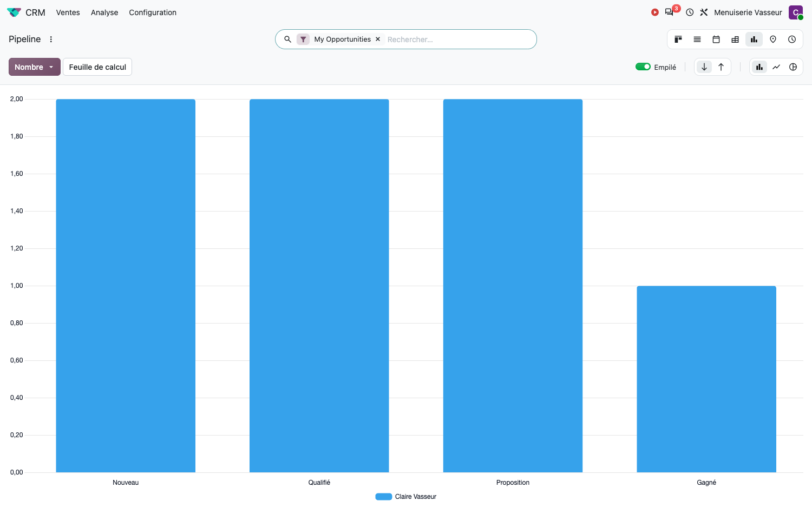The image size is (812, 514).
Task: Open the Nombre measures dropdown
Action: pos(35,67)
